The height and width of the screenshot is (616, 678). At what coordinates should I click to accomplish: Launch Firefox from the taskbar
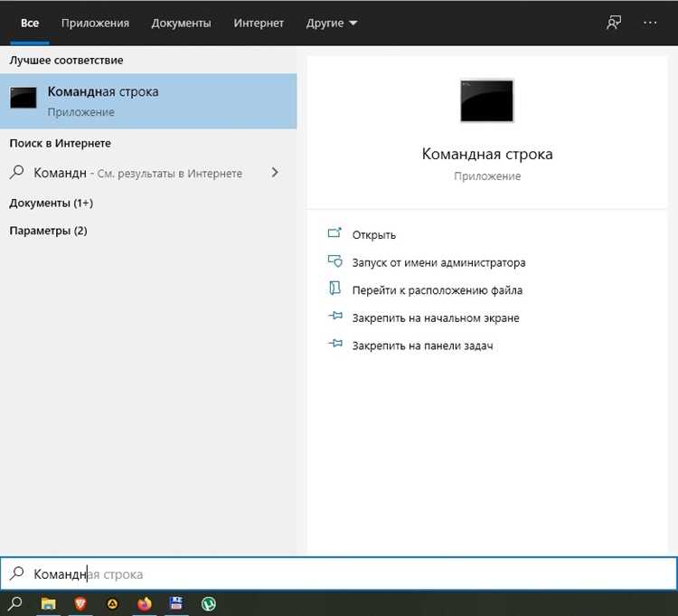(145, 603)
